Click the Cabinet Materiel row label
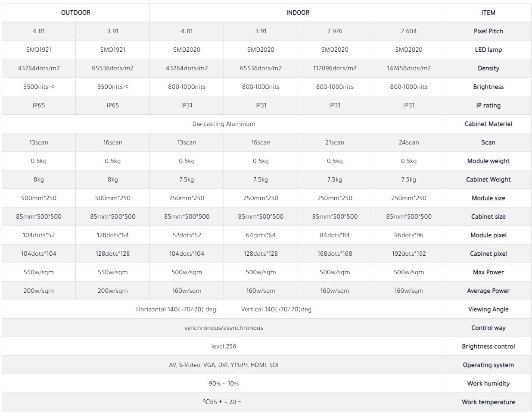This screenshot has height=414, width=532. click(x=488, y=124)
